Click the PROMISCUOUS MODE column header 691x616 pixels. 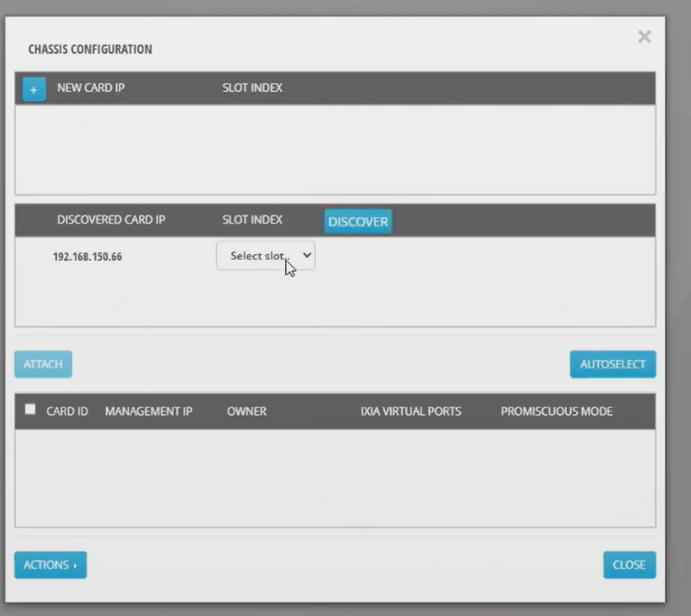[x=557, y=411]
